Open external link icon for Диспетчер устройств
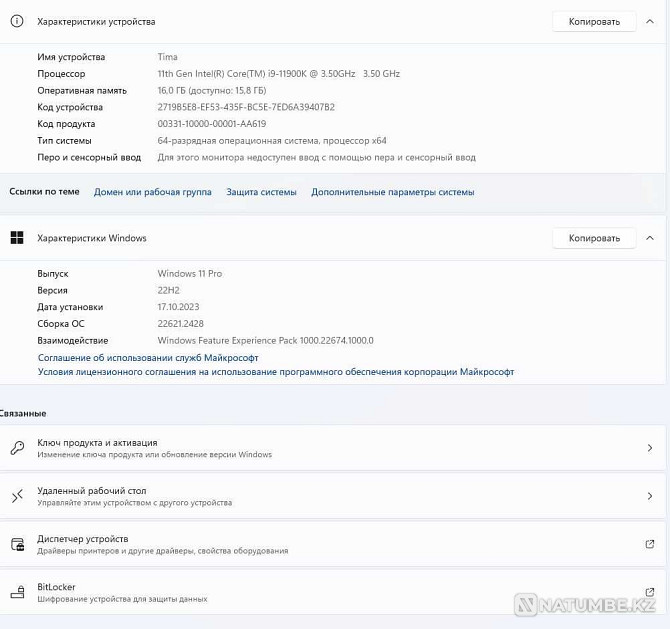 [649, 544]
